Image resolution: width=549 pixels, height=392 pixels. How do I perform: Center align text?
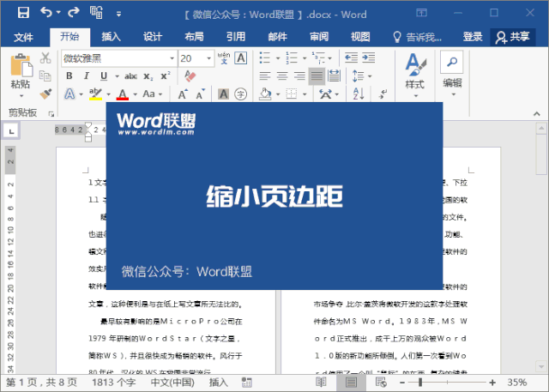[x=282, y=75]
